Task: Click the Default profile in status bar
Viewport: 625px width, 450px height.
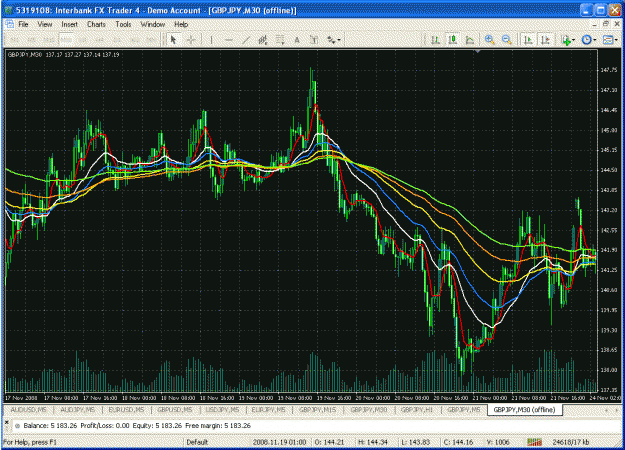Action: (x=197, y=442)
